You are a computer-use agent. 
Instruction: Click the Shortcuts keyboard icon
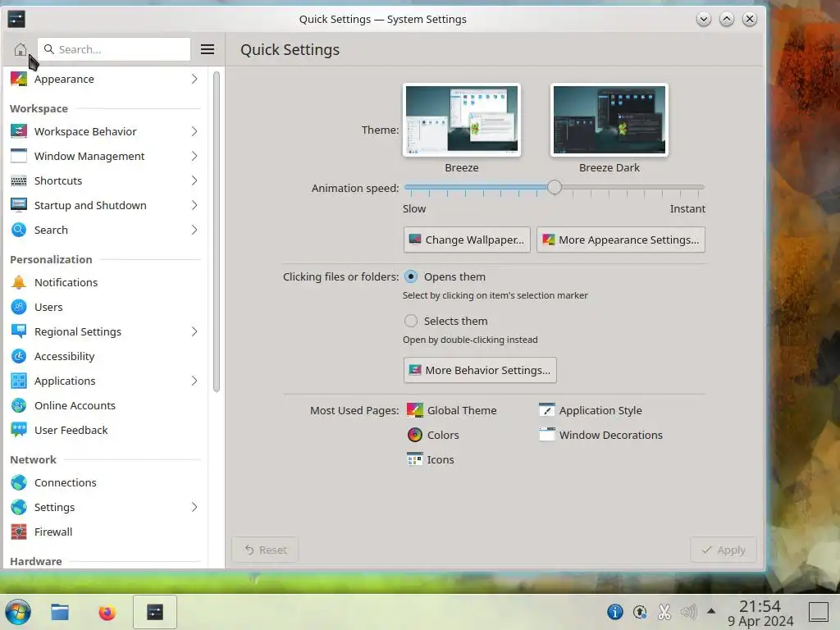pos(19,180)
